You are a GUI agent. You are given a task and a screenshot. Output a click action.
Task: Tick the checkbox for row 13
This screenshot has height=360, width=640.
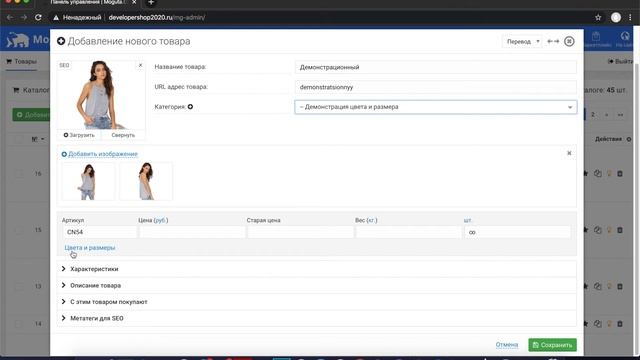click(x=19, y=286)
